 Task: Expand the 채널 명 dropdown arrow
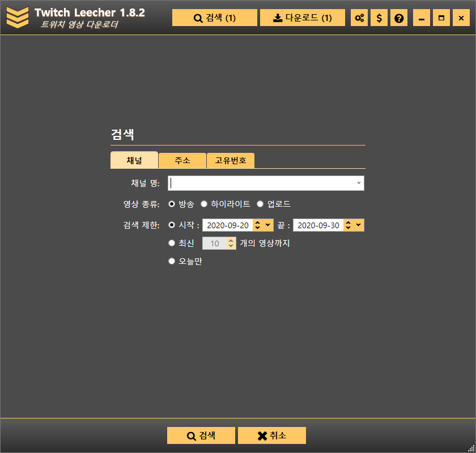359,183
